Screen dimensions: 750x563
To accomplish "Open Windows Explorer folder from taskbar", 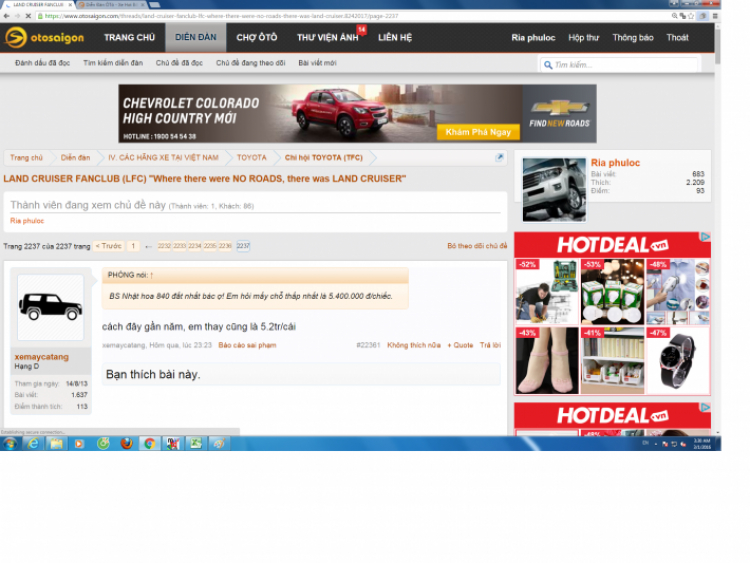I will pyautogui.click(x=56, y=443).
